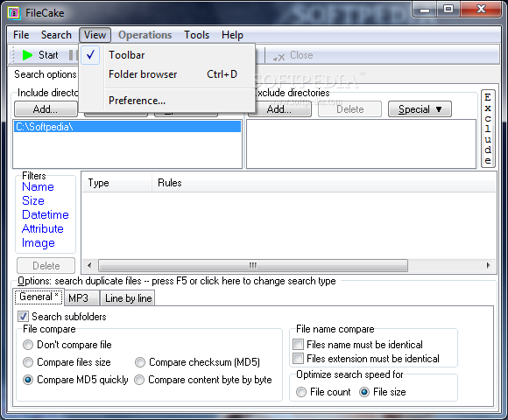The width and height of the screenshot is (508, 420).
Task: Click the horizontal scrollbar thumb in filter list
Action: coord(253,266)
